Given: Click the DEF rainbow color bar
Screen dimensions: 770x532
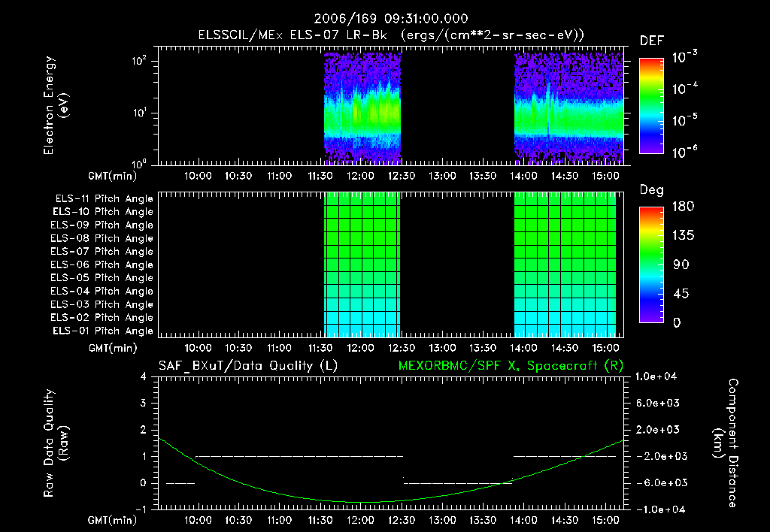Looking at the screenshot, I should [x=651, y=105].
